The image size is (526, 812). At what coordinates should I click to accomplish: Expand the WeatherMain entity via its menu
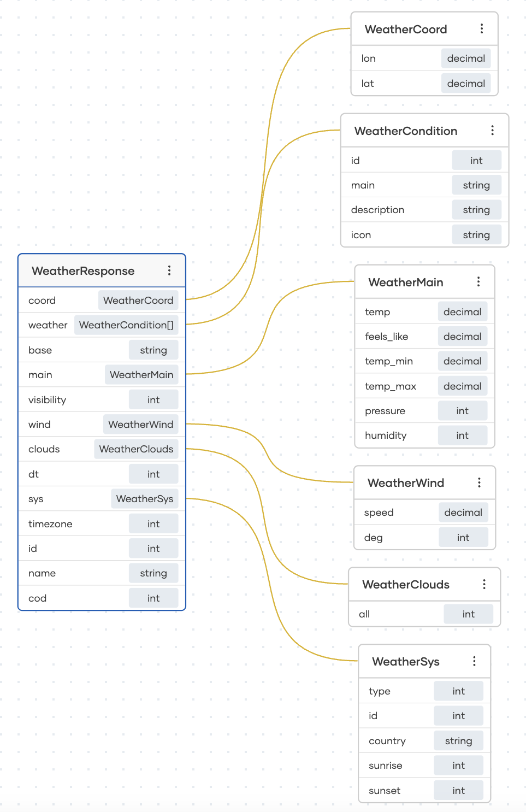point(478,282)
